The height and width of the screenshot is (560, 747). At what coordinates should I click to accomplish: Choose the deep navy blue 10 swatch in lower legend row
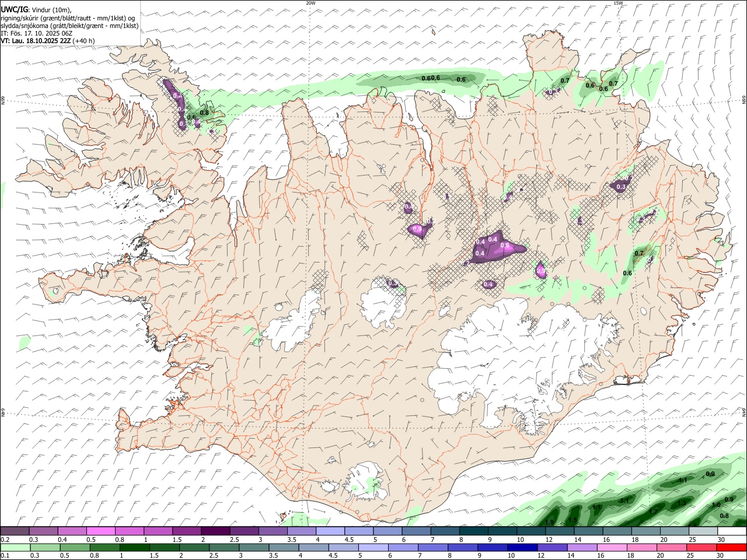[522, 547]
